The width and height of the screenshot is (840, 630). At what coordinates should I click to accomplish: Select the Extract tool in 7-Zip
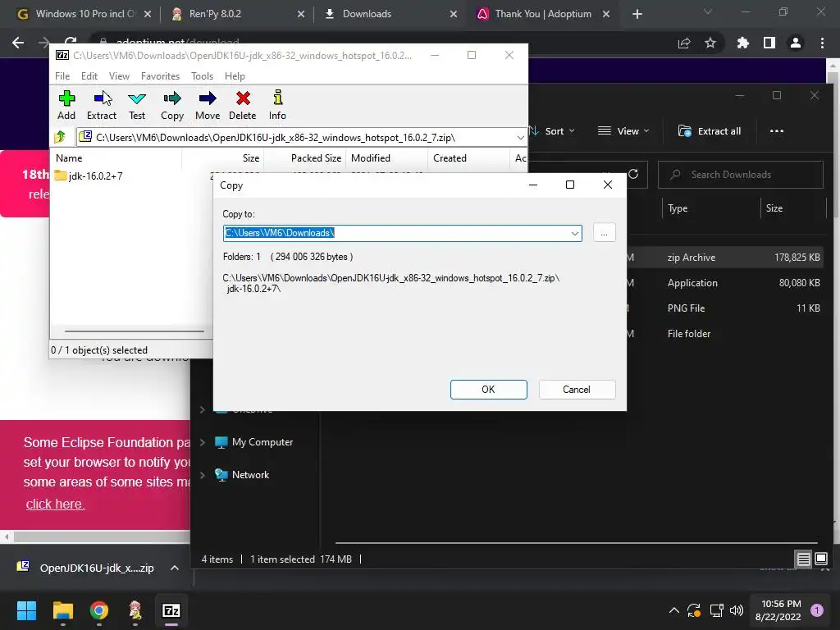(x=101, y=105)
